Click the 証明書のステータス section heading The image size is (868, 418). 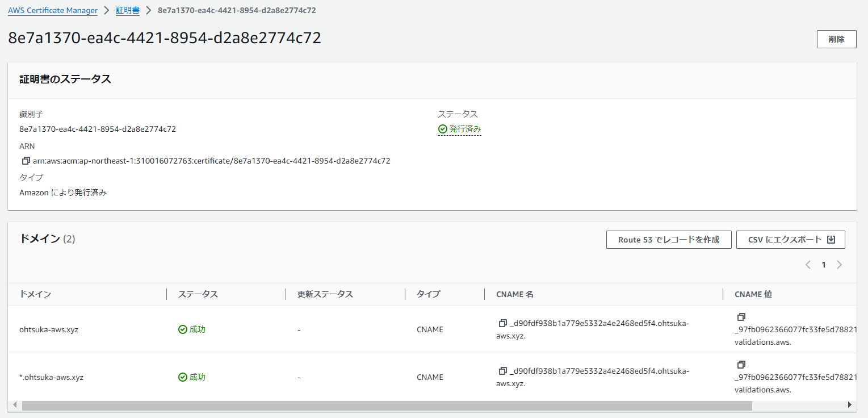pyautogui.click(x=65, y=80)
